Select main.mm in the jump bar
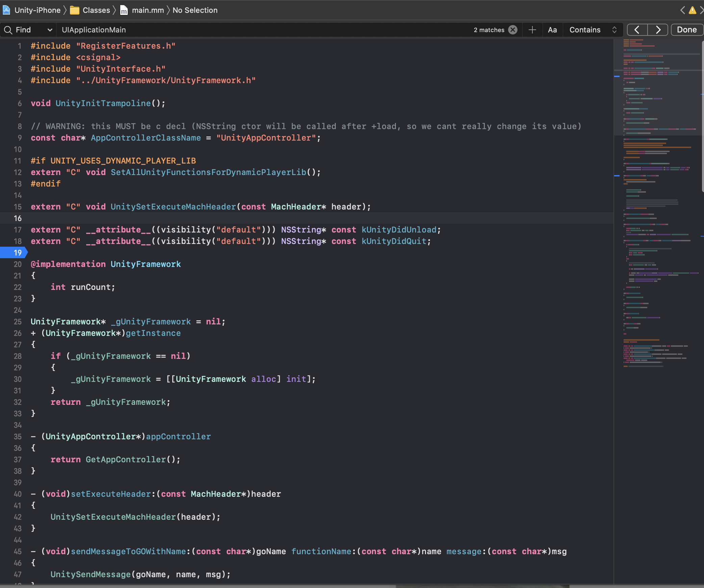 [x=148, y=10]
